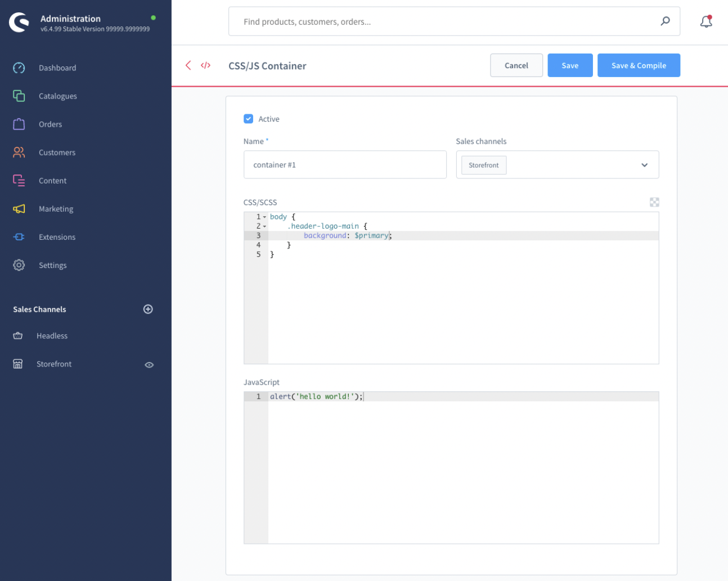Screen dimensions: 728x581
Task: Click the Storefront shop icon
Action: pyautogui.click(x=18, y=364)
